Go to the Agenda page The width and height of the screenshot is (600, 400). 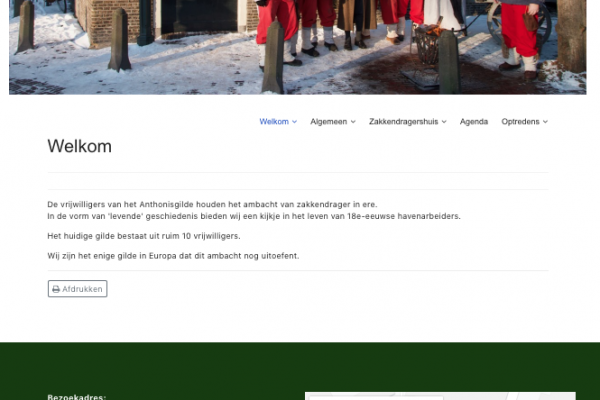(474, 122)
